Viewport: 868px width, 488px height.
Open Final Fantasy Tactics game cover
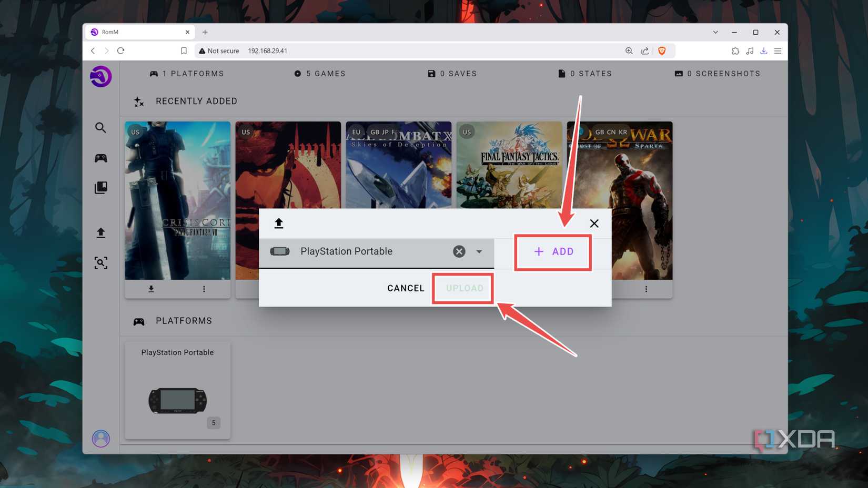(509, 165)
